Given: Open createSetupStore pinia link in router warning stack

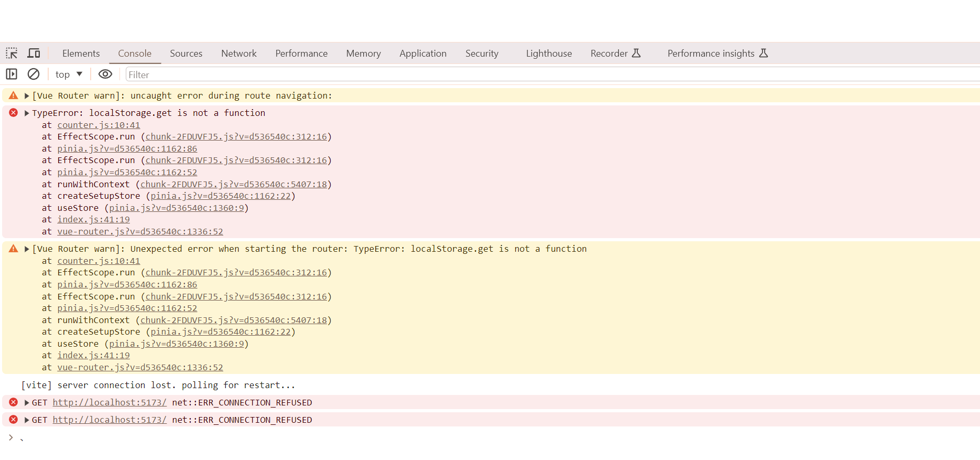Looking at the screenshot, I should [221, 331].
